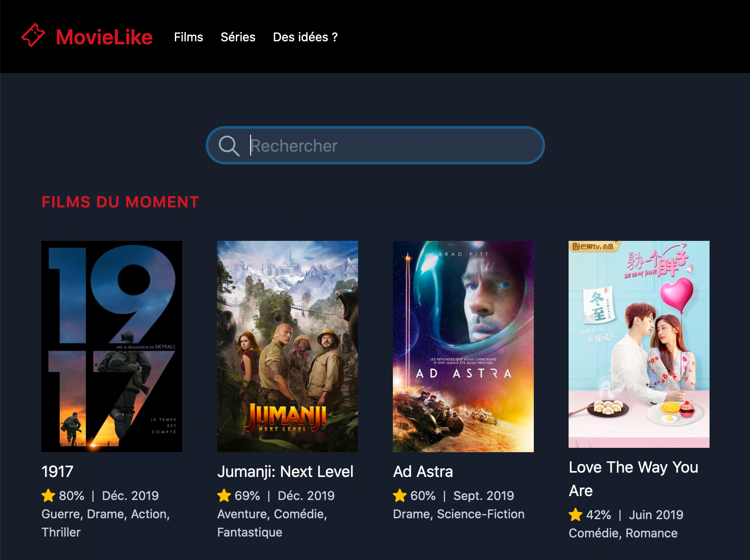
Task: Click the Love The Way You Are title
Action: point(633,479)
